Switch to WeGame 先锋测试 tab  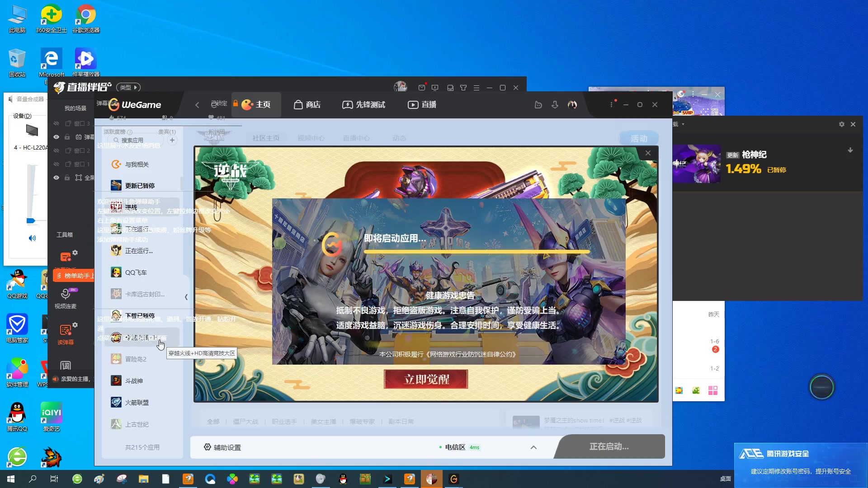point(364,105)
